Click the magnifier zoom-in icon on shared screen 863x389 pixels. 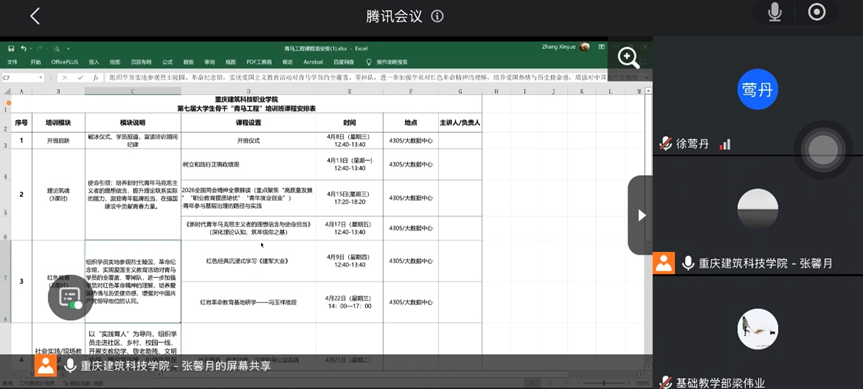click(x=628, y=58)
